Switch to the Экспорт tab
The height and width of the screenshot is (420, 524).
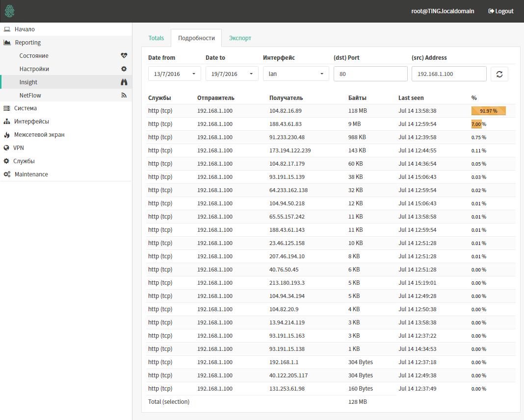tap(240, 38)
